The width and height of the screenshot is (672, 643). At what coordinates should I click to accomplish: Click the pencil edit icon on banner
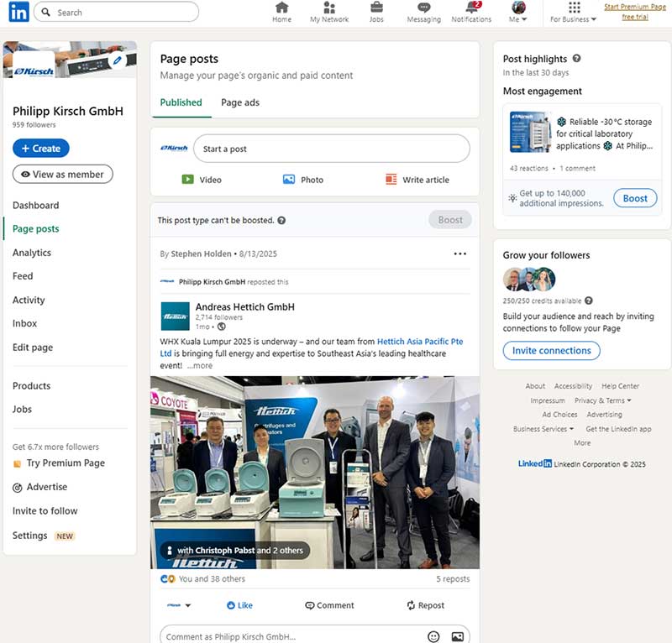pyautogui.click(x=117, y=60)
